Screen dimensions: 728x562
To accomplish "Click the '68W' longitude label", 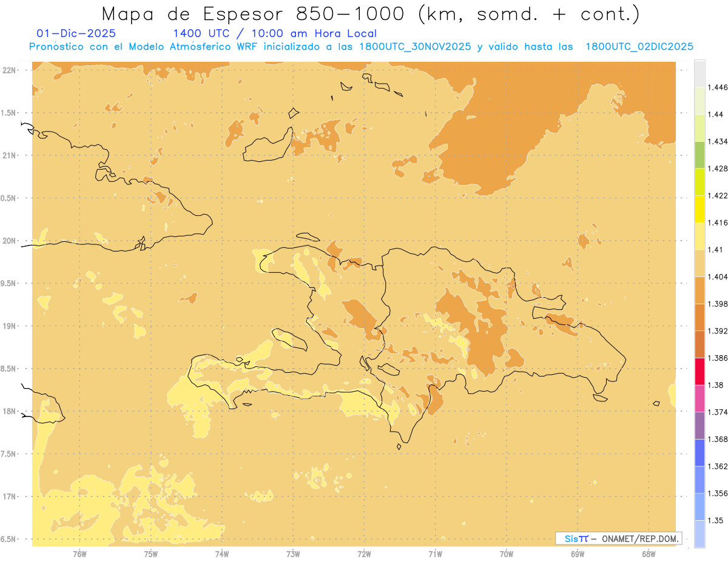I will pos(648,554).
